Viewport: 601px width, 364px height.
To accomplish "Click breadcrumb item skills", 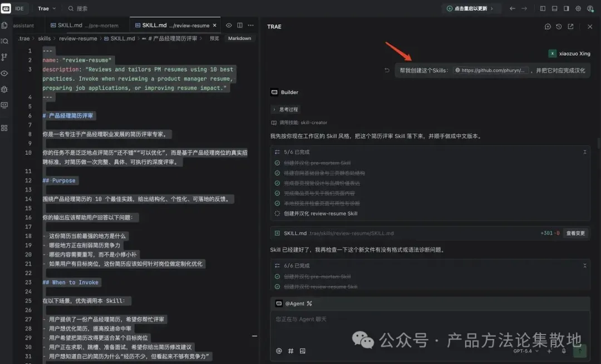I will (x=44, y=38).
